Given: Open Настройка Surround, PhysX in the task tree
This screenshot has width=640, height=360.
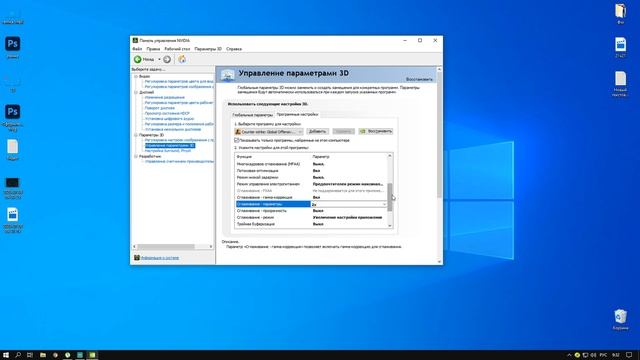Looking at the screenshot, I should 168,151.
